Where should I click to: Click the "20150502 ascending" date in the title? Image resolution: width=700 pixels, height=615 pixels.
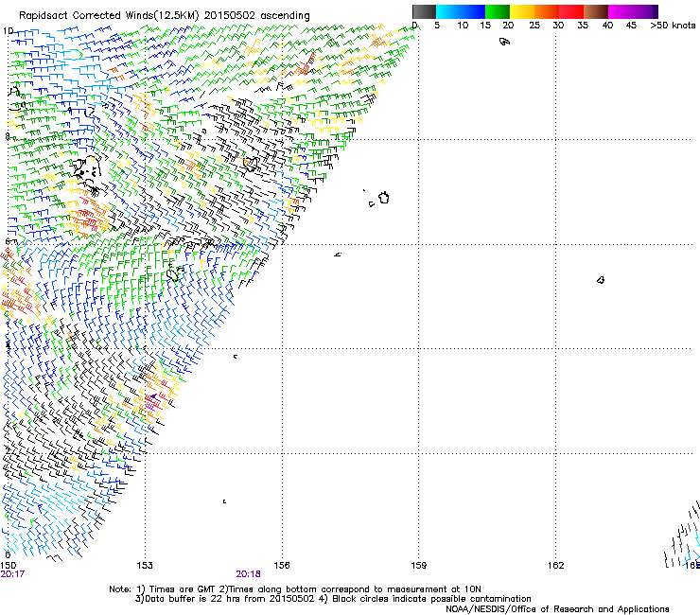(257, 16)
